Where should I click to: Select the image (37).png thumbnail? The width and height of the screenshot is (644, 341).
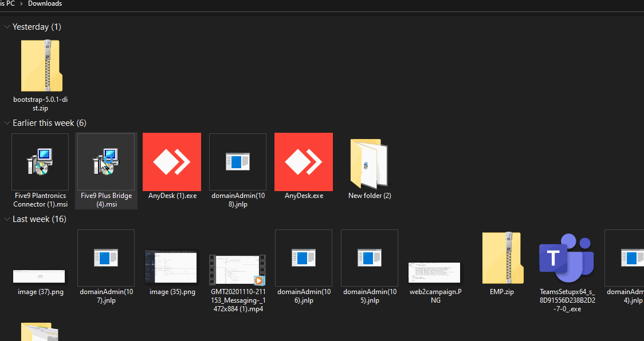pos(39,276)
